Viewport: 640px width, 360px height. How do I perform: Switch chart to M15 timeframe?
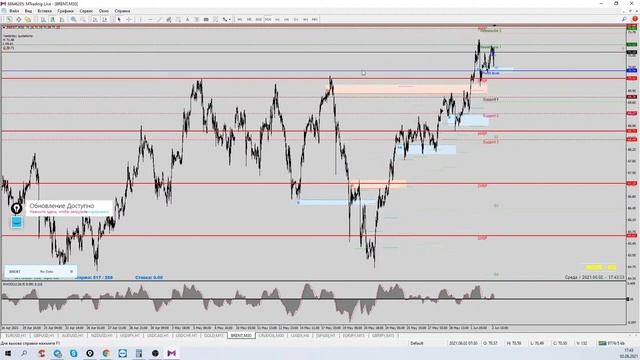258,19
